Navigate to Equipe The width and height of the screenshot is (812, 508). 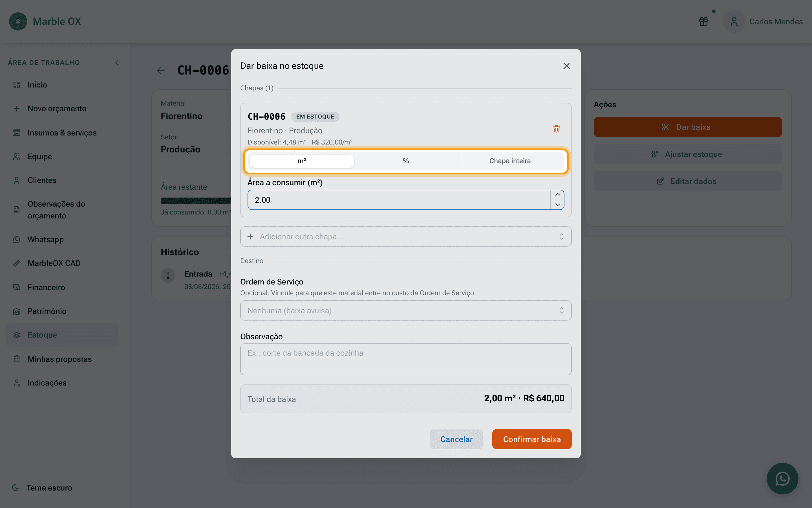tap(62, 157)
